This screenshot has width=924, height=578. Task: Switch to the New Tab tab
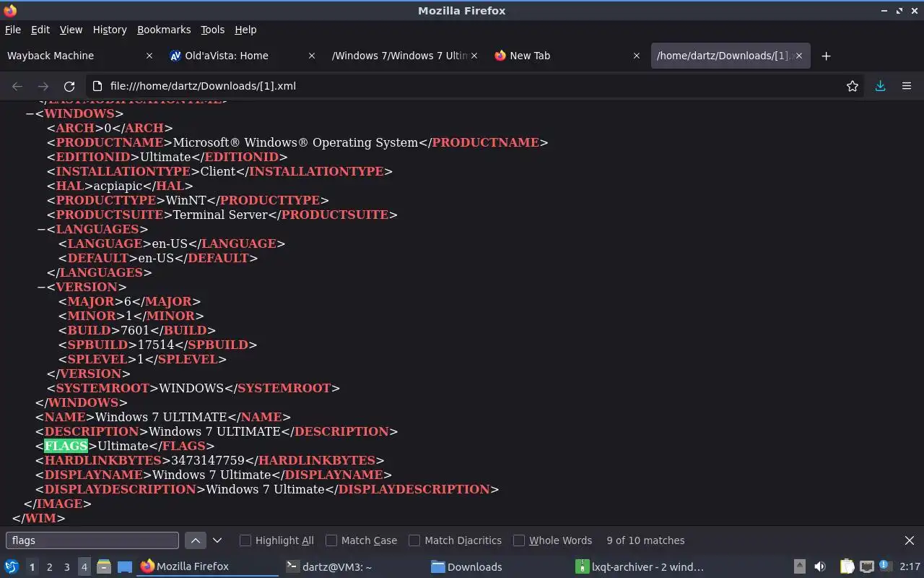pos(567,56)
